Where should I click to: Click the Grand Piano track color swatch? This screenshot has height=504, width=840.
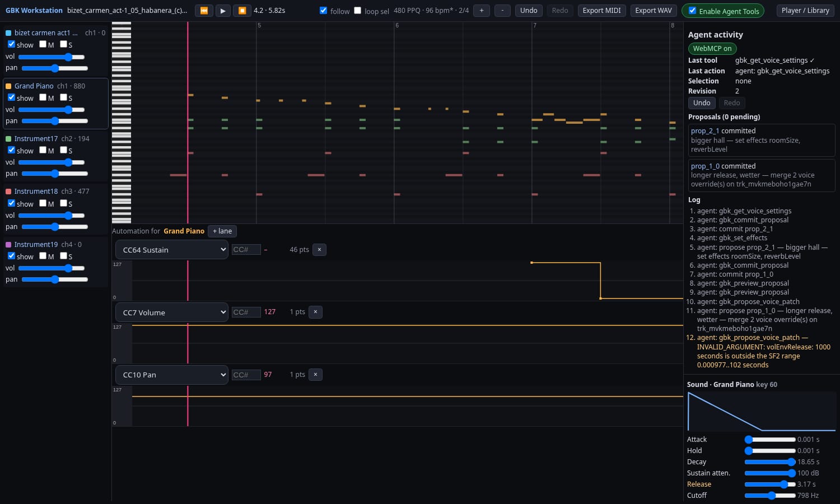8,86
